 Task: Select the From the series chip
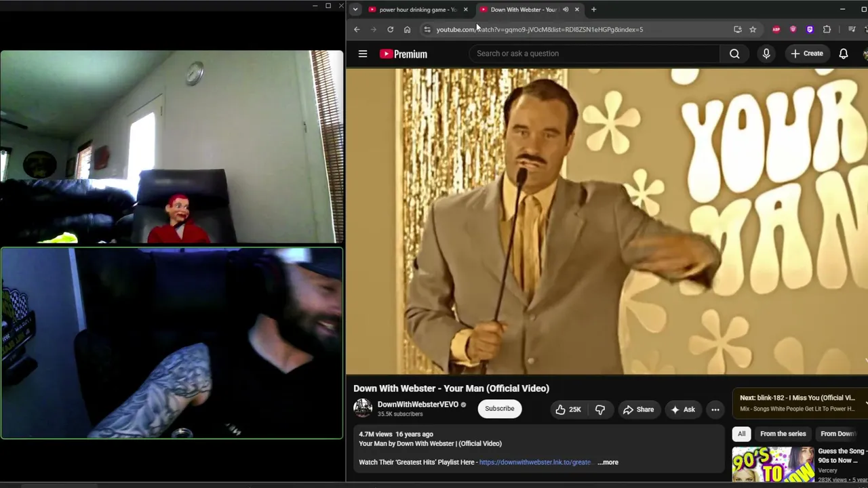coord(783,434)
